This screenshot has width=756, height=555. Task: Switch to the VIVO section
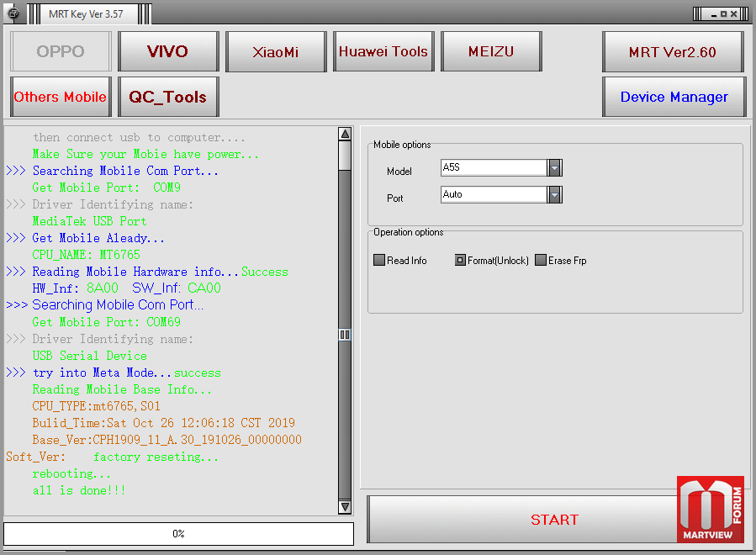click(168, 51)
